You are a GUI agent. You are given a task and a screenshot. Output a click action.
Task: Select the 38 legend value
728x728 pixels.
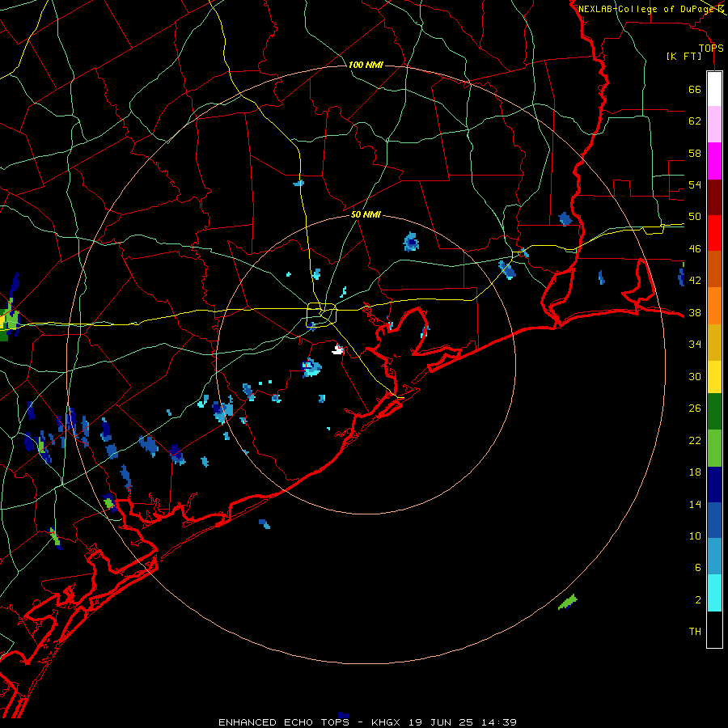click(695, 312)
